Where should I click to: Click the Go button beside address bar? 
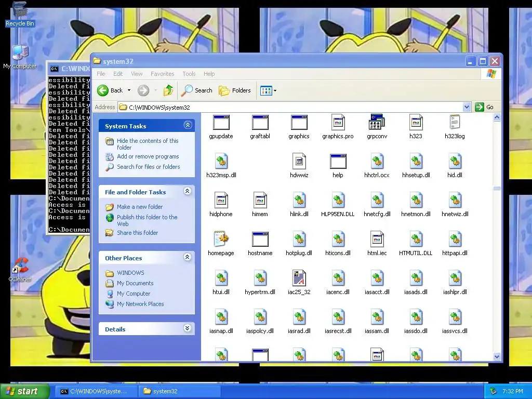485,107
